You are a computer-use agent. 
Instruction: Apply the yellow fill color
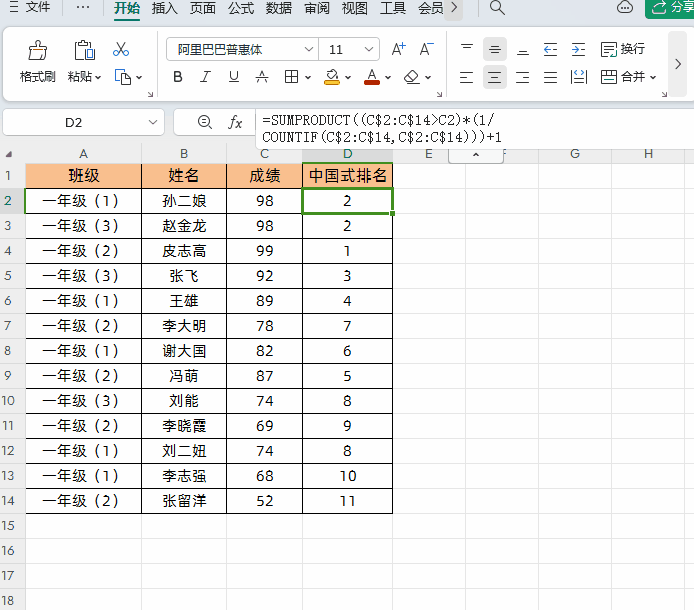(x=332, y=77)
